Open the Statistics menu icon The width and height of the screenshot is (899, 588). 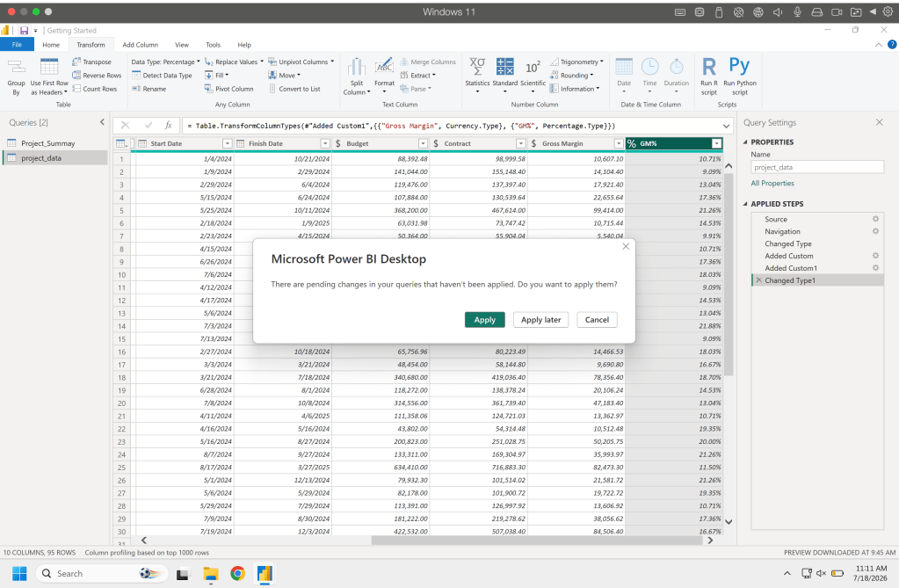pos(477,76)
